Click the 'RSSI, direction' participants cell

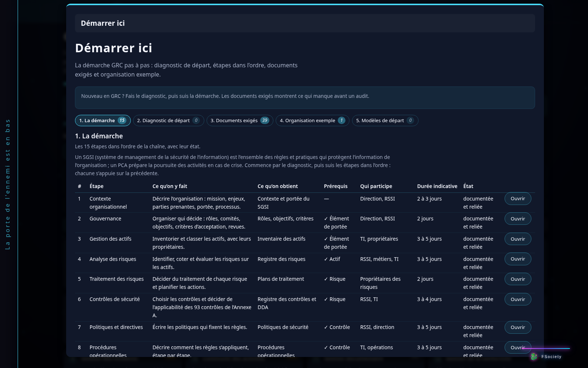[x=377, y=327]
